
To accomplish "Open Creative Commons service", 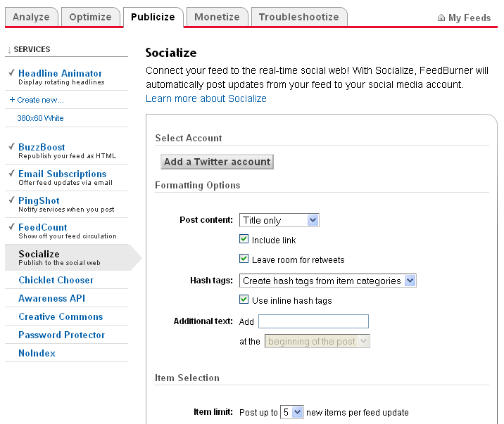I will point(61,317).
